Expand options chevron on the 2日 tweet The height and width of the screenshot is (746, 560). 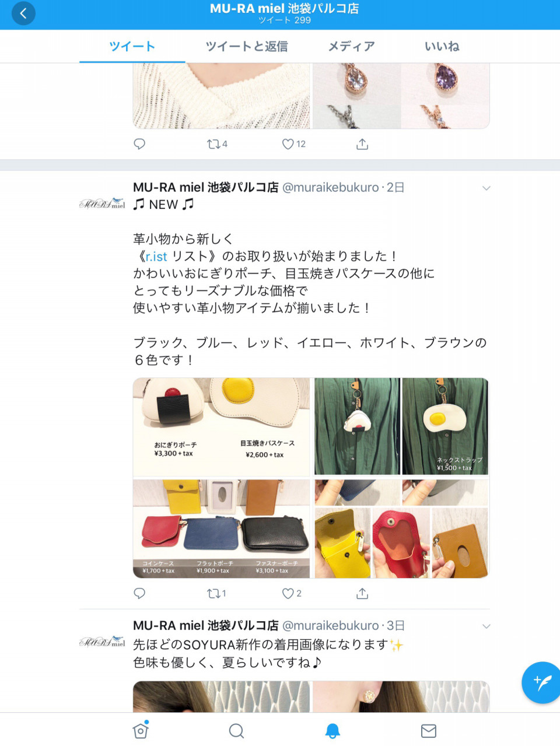pyautogui.click(x=487, y=188)
